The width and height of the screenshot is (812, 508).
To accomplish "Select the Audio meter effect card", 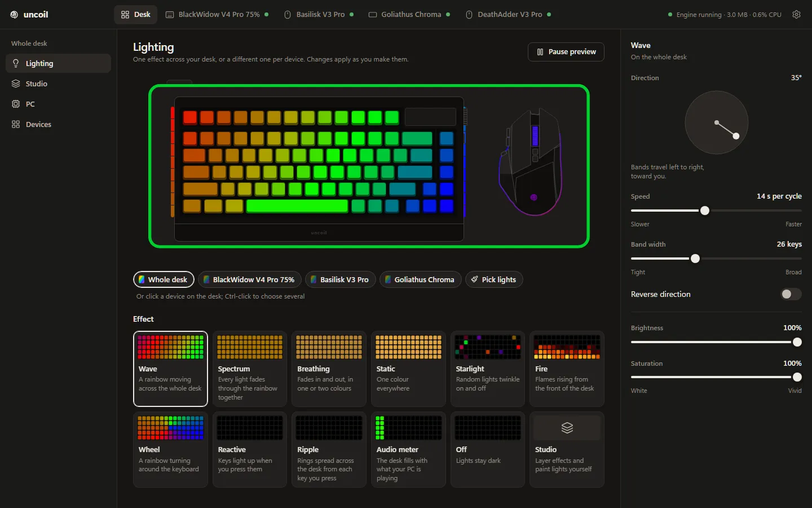I will click(x=408, y=449).
